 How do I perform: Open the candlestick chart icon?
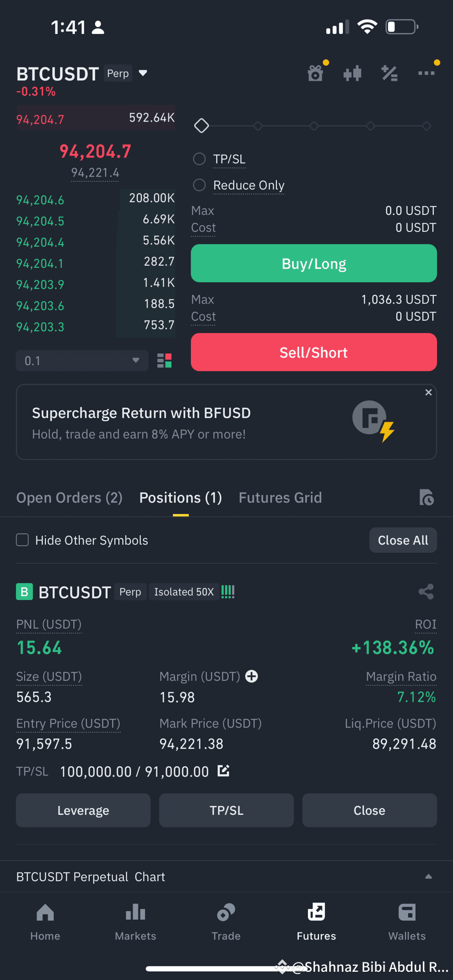352,73
